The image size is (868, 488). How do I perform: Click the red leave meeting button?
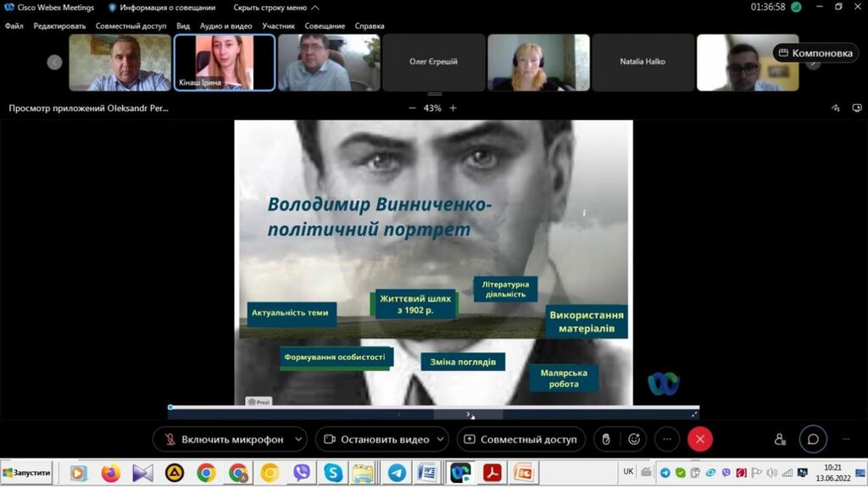tap(700, 440)
